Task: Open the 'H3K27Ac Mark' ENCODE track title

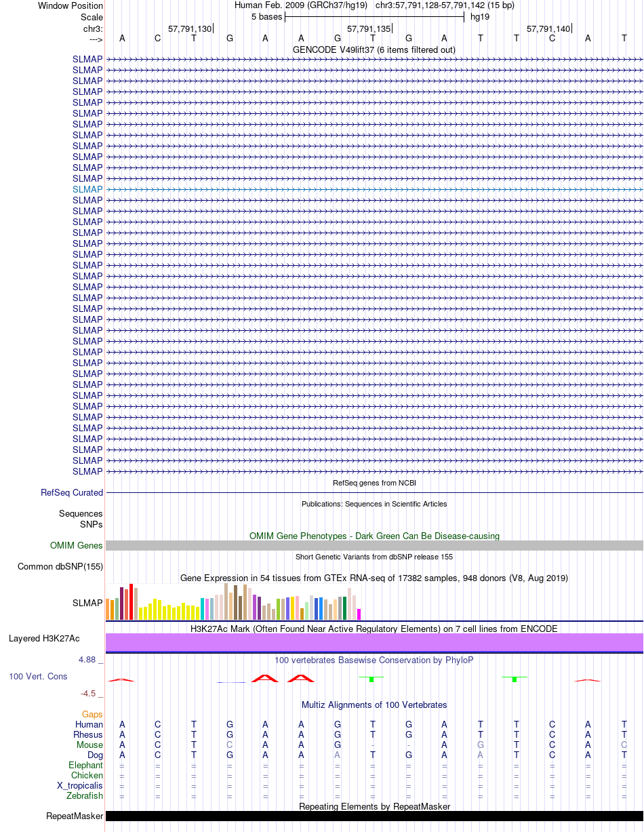Action: click(374, 629)
